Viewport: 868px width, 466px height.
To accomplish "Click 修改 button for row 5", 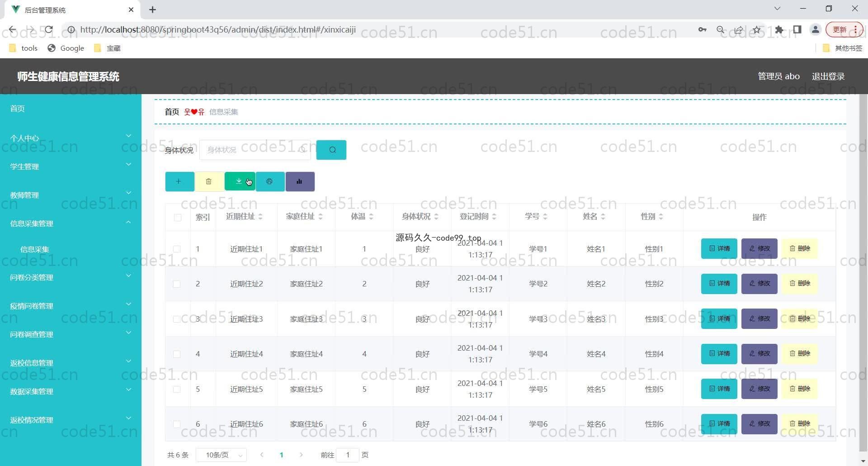I will point(759,389).
